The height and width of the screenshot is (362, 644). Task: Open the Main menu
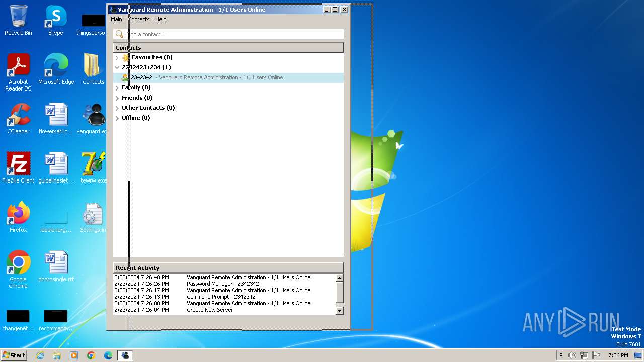(x=116, y=19)
